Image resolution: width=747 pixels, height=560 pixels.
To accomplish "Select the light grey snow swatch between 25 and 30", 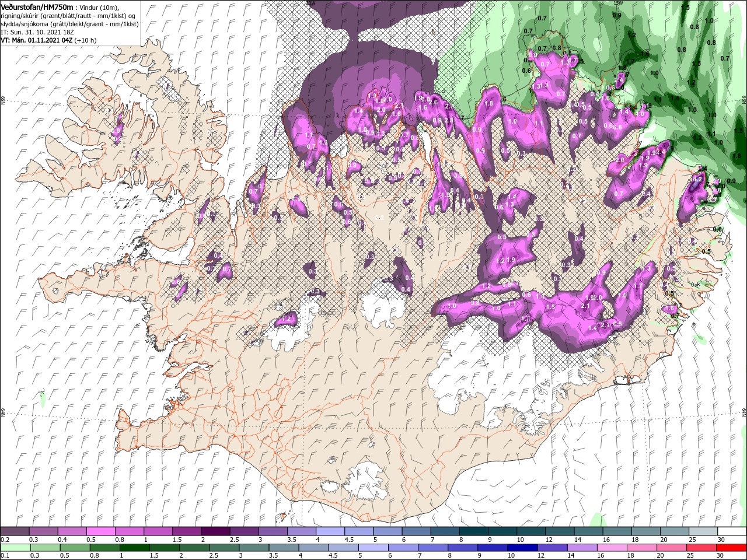I will tap(703, 531).
